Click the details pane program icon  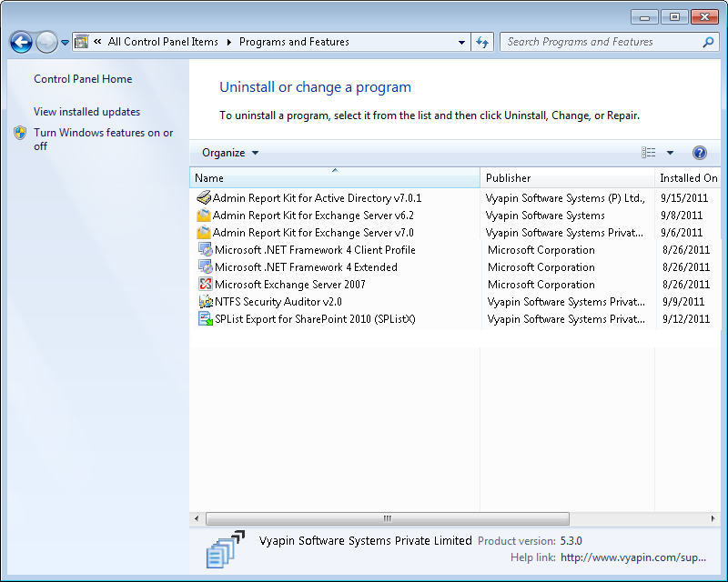coord(225,549)
